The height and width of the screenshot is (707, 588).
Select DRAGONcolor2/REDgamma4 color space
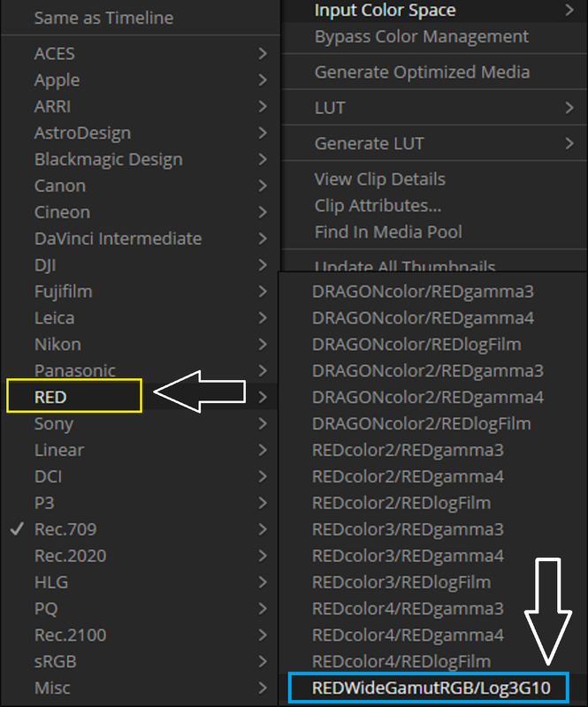(432, 397)
